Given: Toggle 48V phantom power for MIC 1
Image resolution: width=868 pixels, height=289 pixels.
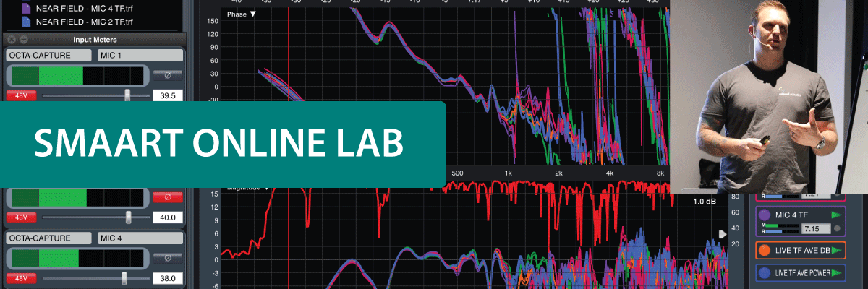Looking at the screenshot, I should [21, 95].
